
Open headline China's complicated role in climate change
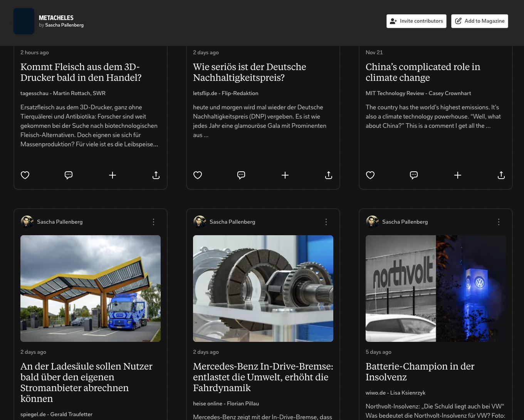(423, 72)
